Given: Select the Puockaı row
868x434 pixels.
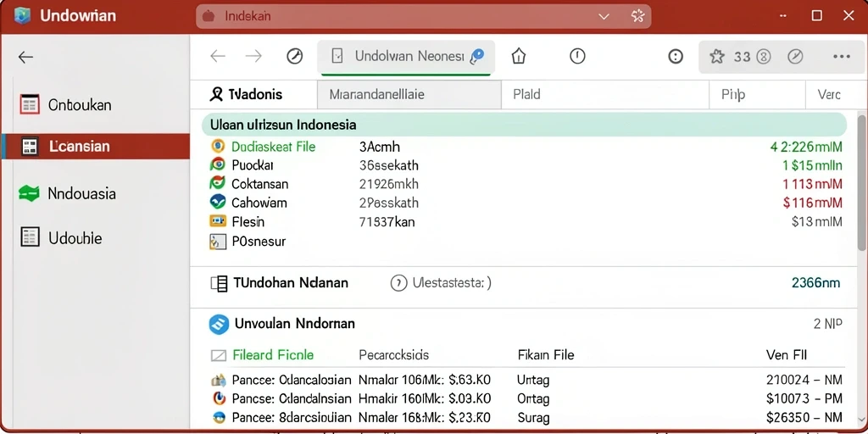Looking at the screenshot, I should coord(526,165).
